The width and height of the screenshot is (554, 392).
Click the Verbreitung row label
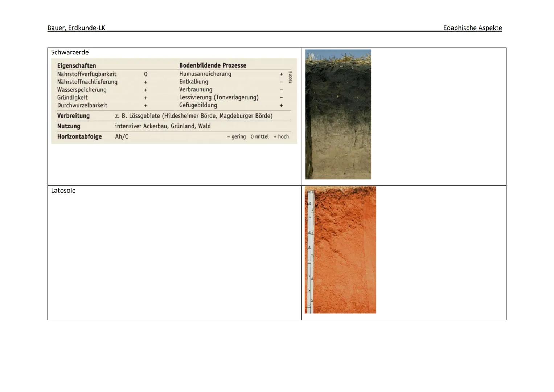(73, 116)
